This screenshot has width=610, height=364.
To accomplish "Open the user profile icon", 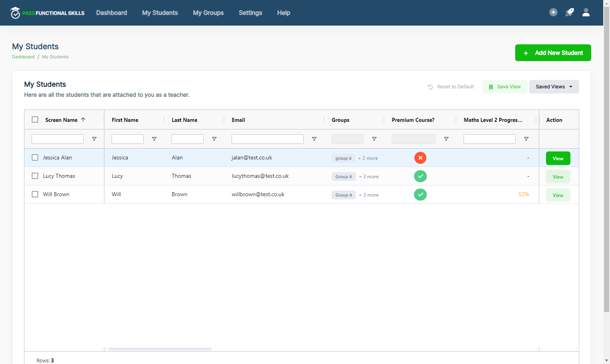I will [x=586, y=12].
